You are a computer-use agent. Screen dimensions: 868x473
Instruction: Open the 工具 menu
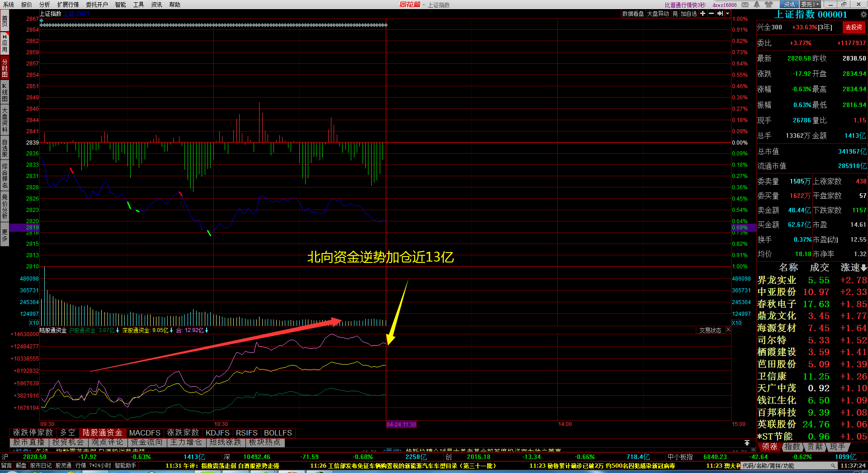click(x=138, y=5)
